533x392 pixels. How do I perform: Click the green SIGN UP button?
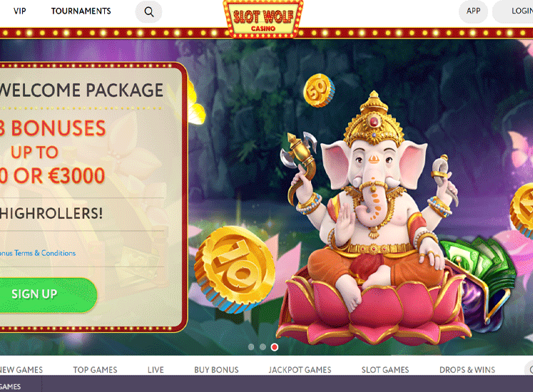[x=46, y=294]
